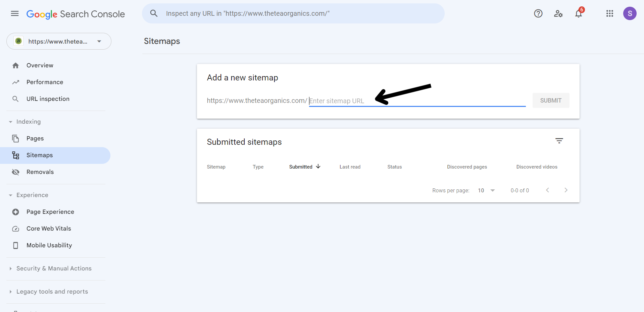The image size is (644, 312).
Task: Select Removals in the sidebar
Action: 40,172
